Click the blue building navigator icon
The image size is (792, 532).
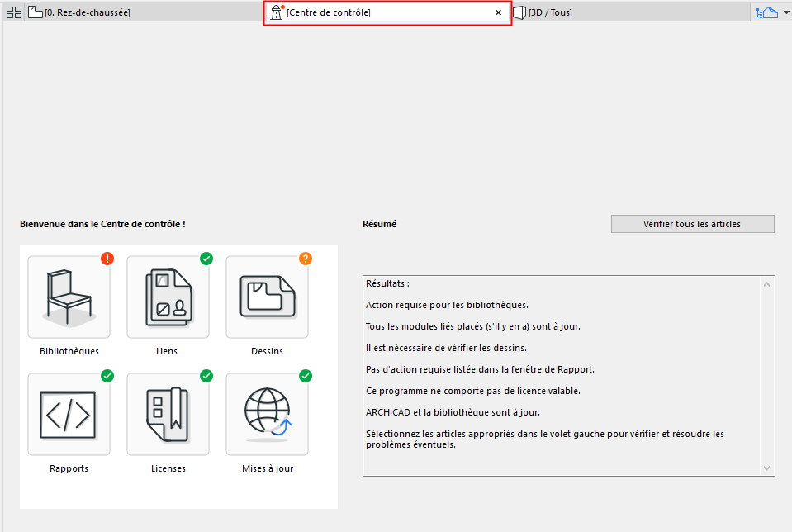766,12
